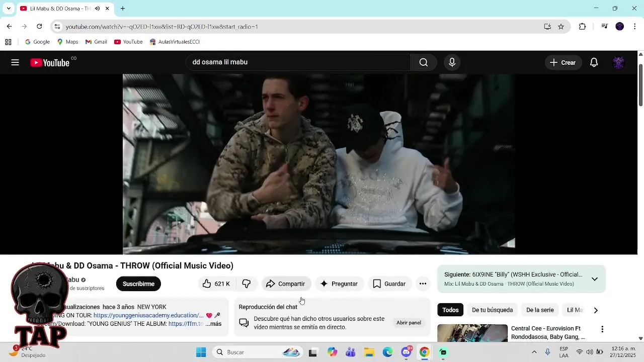Click the Compartir share button

(x=286, y=284)
